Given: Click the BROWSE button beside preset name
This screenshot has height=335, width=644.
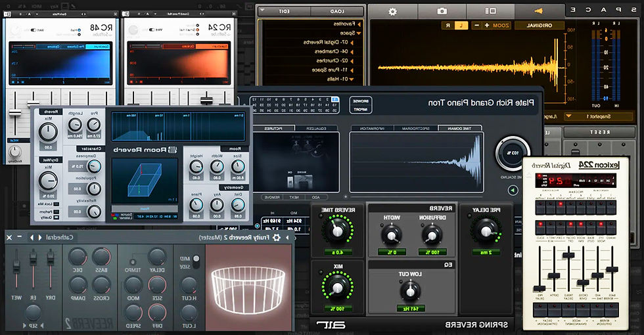Looking at the screenshot, I should click(x=361, y=101).
